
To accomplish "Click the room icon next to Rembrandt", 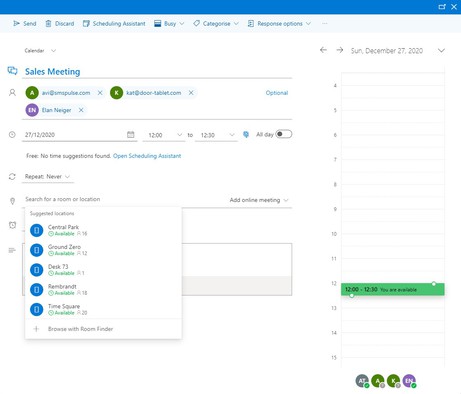I will pos(37,290).
